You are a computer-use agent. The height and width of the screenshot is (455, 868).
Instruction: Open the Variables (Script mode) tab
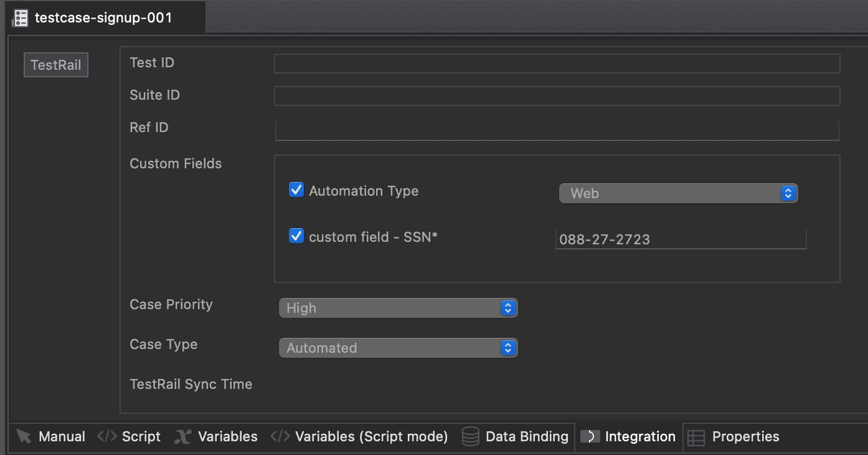(360, 437)
